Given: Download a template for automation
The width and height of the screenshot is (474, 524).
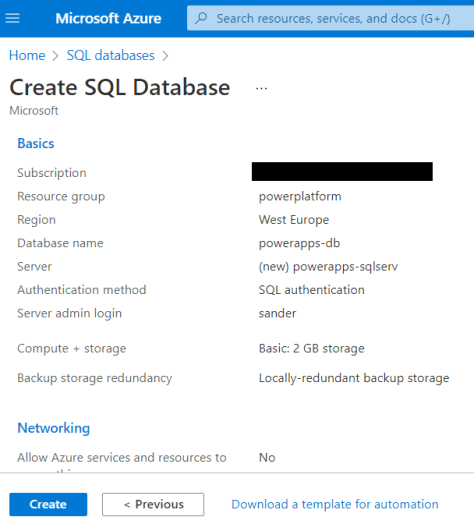Looking at the screenshot, I should pos(335,504).
